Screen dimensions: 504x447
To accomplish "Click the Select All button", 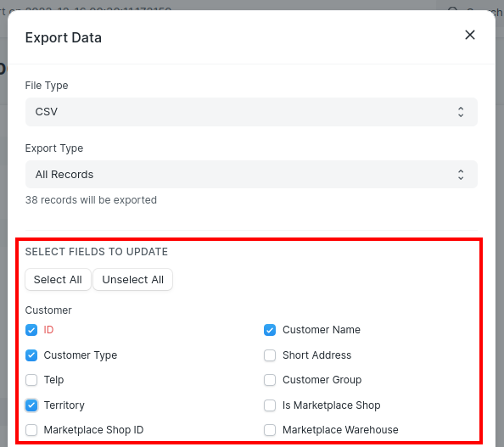I will 58,280.
